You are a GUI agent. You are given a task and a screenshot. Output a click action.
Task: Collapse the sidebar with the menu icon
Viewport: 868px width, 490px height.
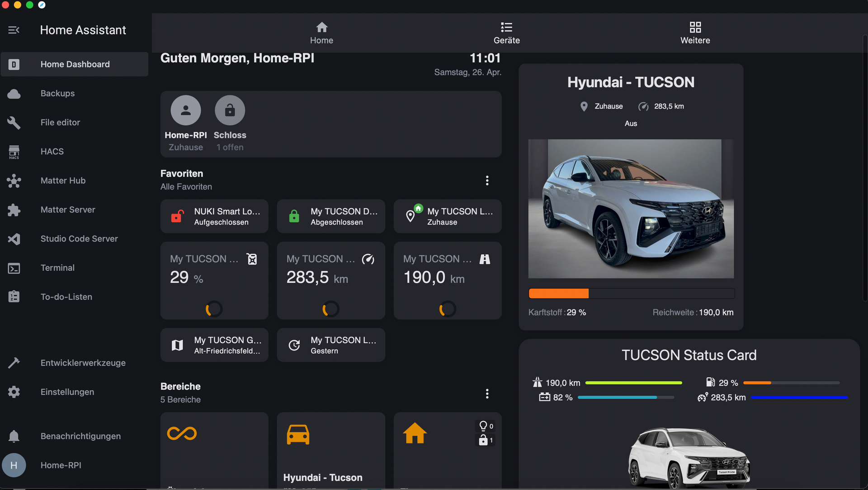click(14, 30)
